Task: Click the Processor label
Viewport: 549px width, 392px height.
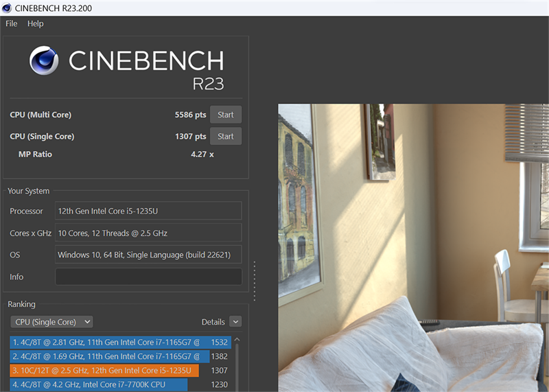Action: [x=26, y=211]
